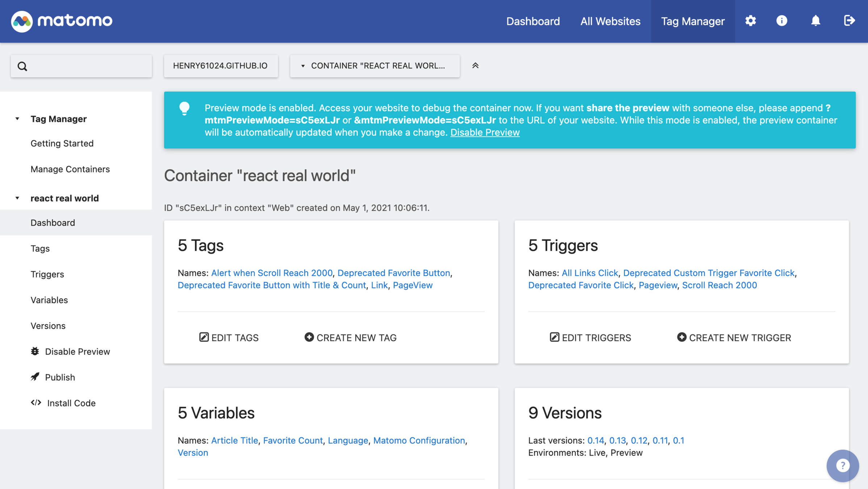Collapse the react real world section
Viewport: 868px width, 489px height.
[x=17, y=198]
